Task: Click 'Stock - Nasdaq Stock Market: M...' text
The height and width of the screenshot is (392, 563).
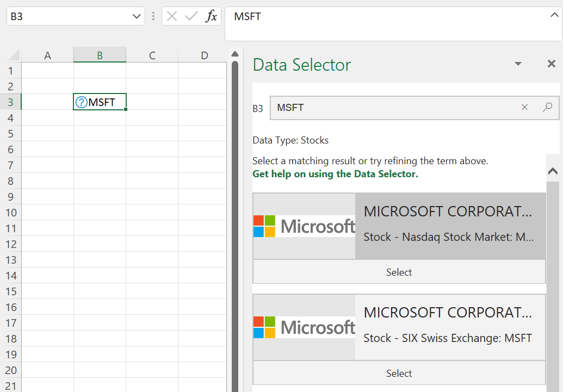Action: click(x=448, y=237)
